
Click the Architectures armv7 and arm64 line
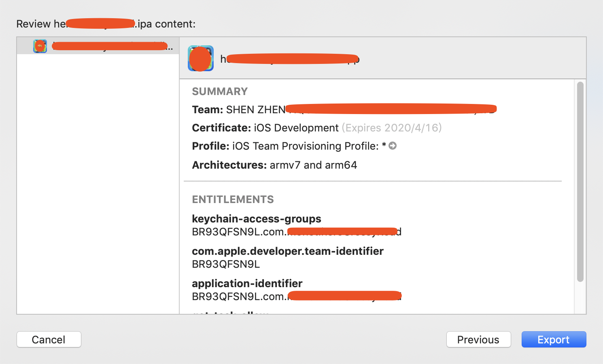pos(274,165)
